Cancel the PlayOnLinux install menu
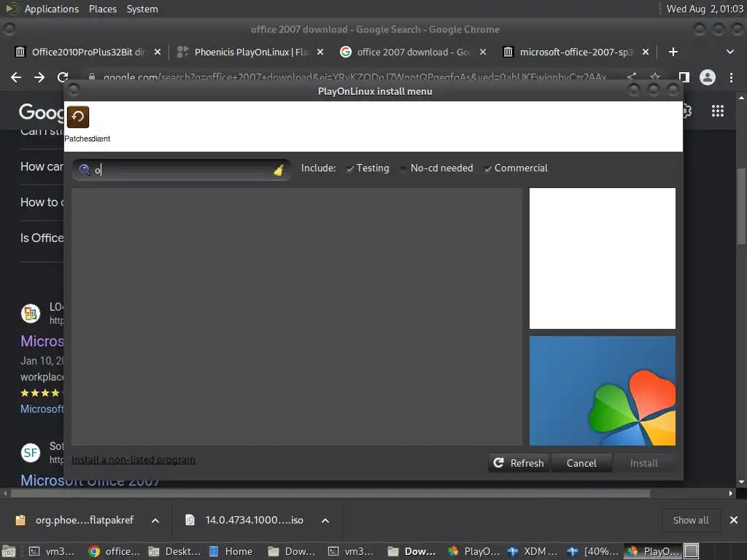The image size is (747, 560). tap(581, 463)
